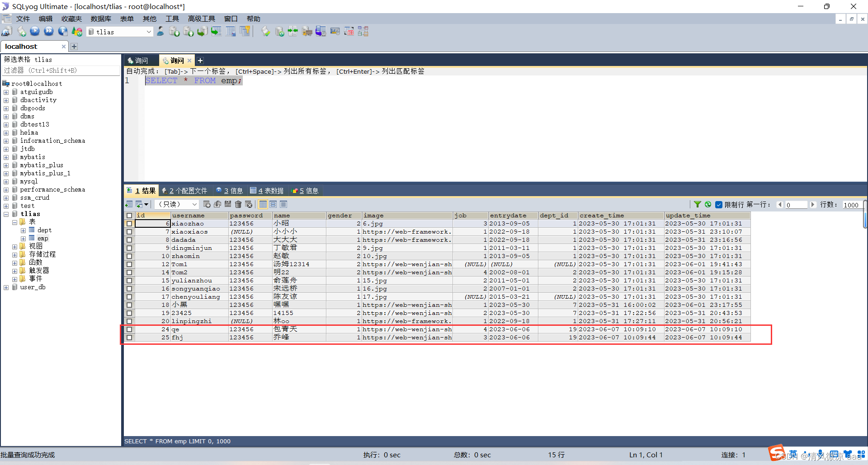Viewport: 868px width, 465px height.
Task: Expand the 视图 views folder
Action: pos(14,247)
